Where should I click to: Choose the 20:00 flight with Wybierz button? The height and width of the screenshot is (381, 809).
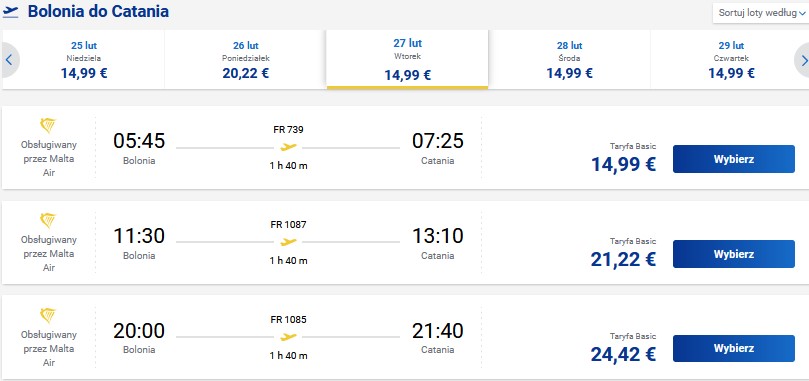click(734, 348)
